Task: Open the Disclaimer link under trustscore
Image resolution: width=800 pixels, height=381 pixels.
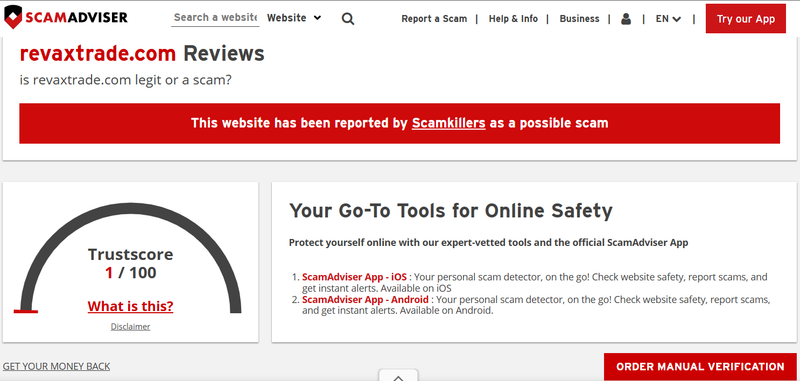Action: 131,326
